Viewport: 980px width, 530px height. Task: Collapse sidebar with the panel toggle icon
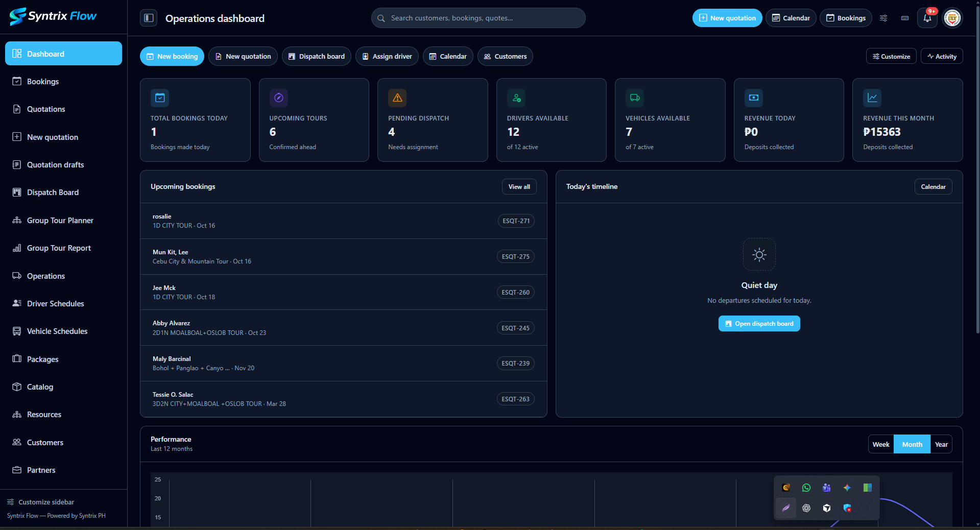(x=149, y=18)
